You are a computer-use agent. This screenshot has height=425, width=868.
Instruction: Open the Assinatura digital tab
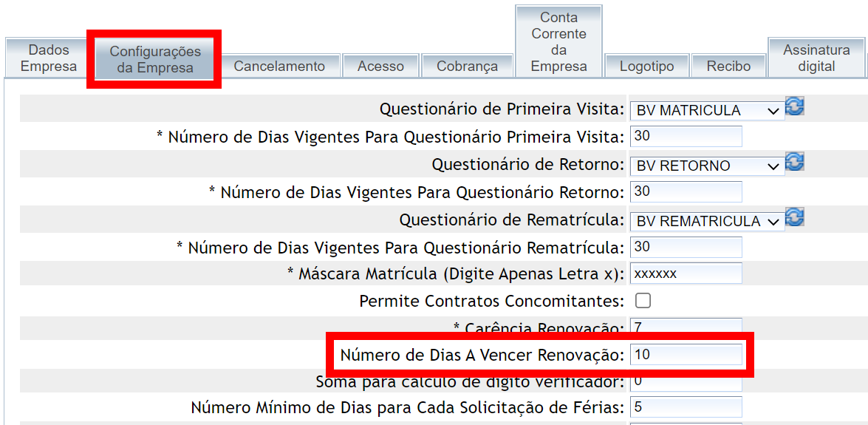(816, 58)
